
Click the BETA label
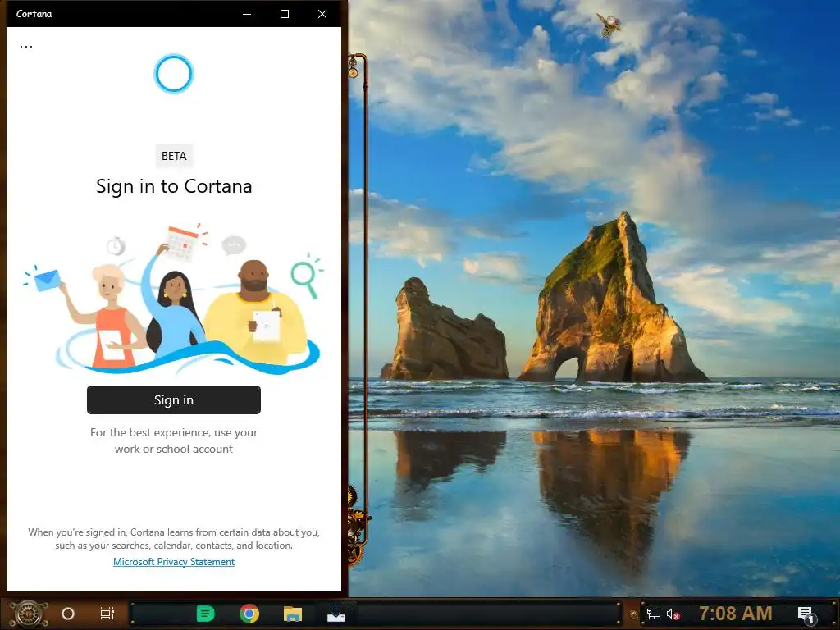click(174, 156)
